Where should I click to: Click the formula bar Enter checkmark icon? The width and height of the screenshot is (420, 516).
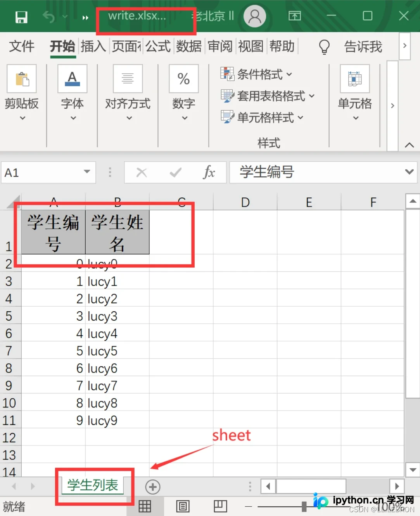176,173
